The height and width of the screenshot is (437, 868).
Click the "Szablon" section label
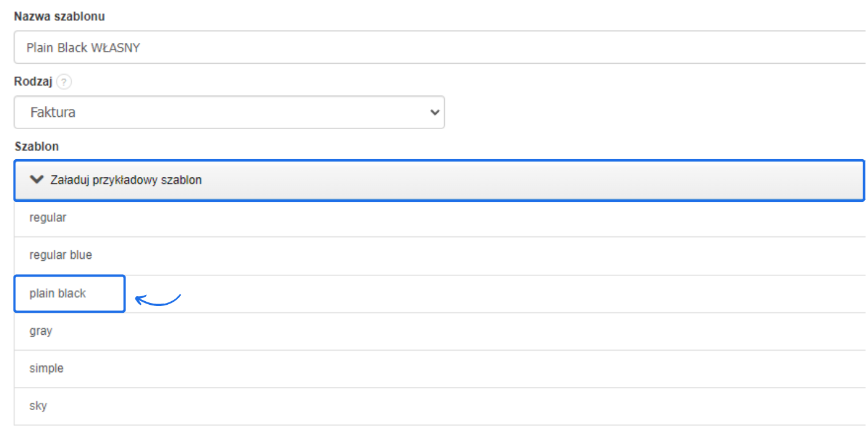[x=37, y=147]
